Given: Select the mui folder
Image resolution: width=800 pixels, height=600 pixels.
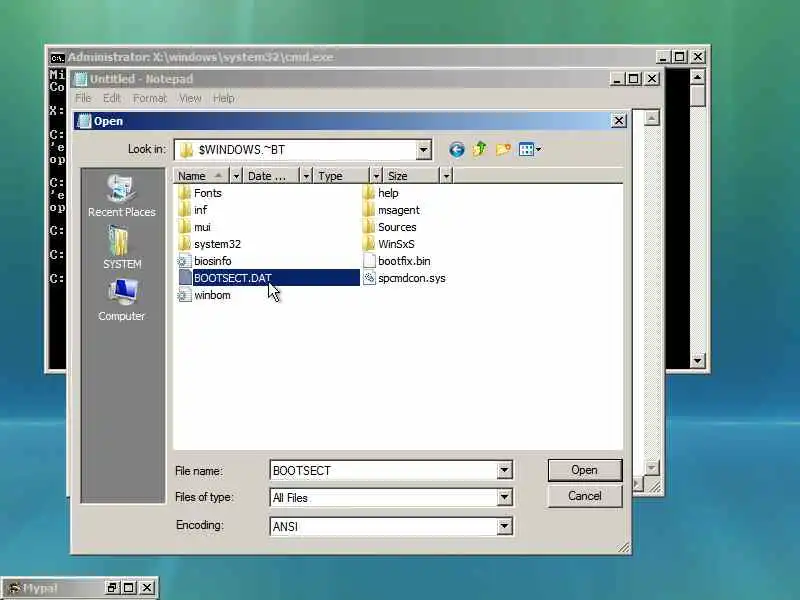Looking at the screenshot, I should click(x=194, y=227).
